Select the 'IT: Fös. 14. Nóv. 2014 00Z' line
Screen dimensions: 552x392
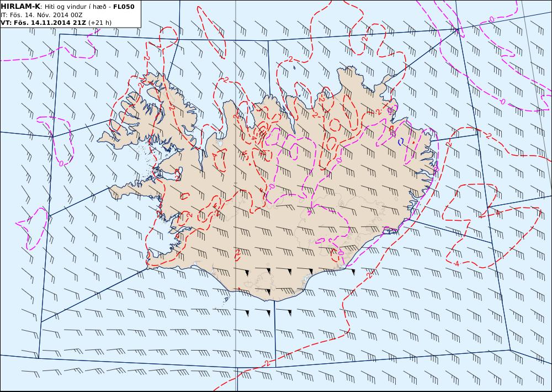(41, 15)
